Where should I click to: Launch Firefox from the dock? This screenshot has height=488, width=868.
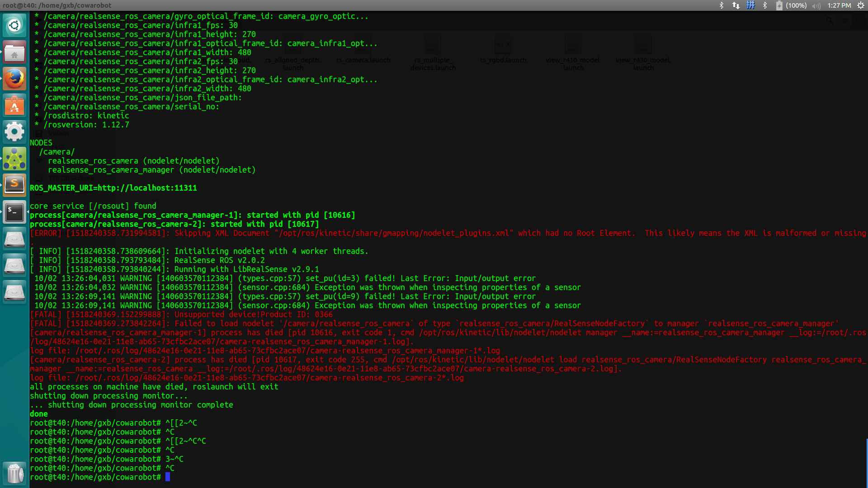click(x=14, y=79)
